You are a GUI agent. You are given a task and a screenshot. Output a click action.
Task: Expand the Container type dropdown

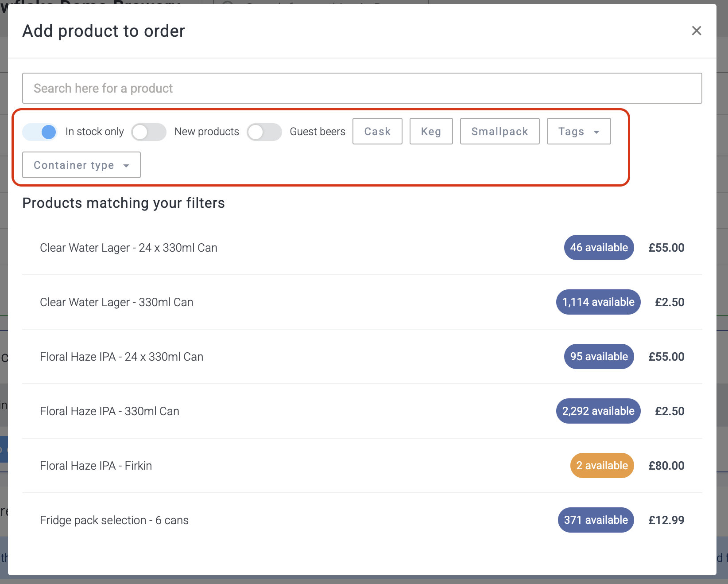[81, 165]
